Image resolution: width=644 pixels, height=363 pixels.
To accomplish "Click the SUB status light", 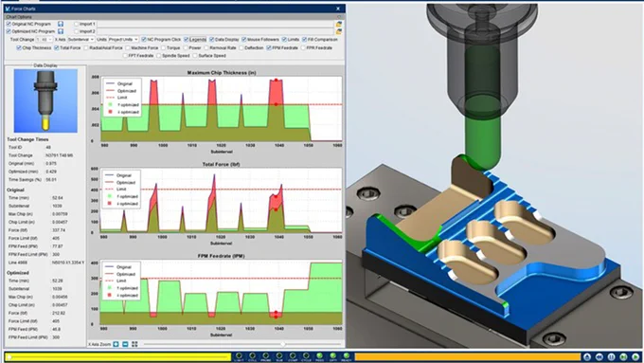I will 279,356.
